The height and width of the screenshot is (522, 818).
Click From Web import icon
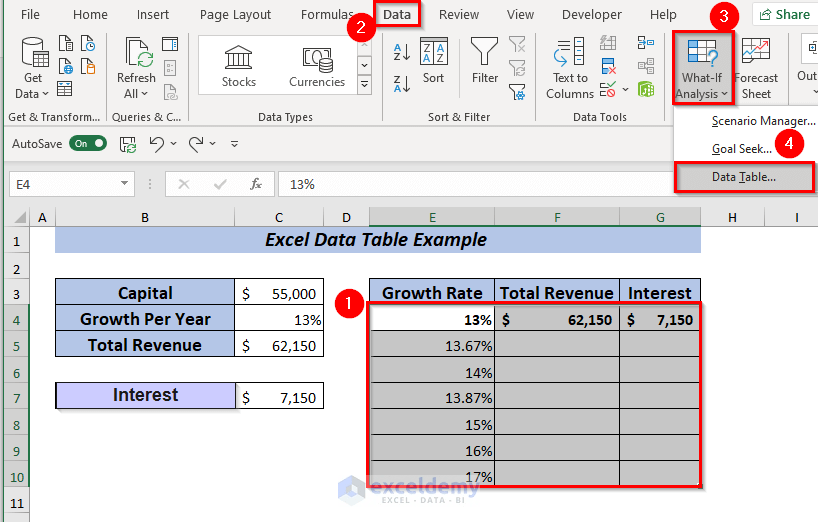[x=66, y=67]
